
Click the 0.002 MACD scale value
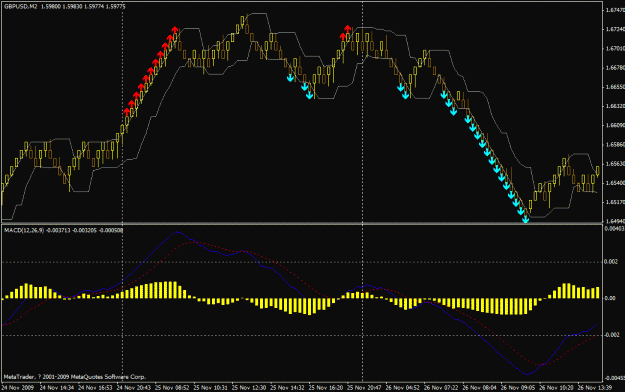(x=612, y=262)
